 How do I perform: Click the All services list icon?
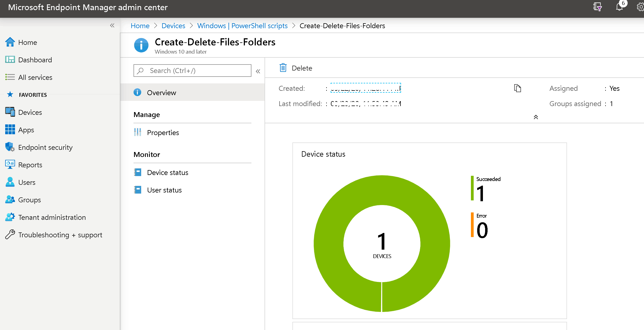[x=10, y=77]
